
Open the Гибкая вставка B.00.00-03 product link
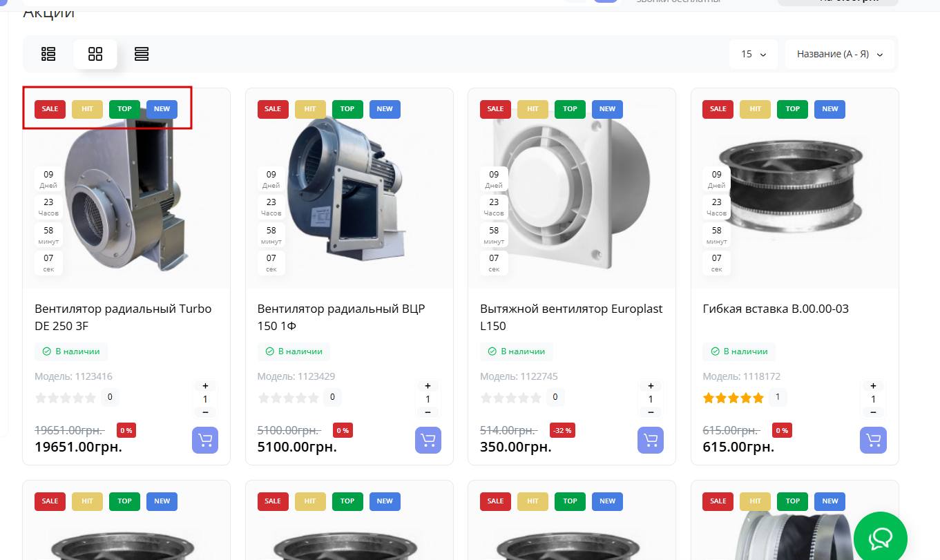point(776,309)
